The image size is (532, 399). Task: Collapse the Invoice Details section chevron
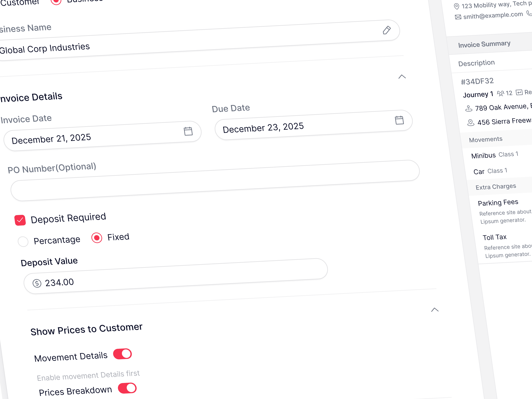point(402,77)
